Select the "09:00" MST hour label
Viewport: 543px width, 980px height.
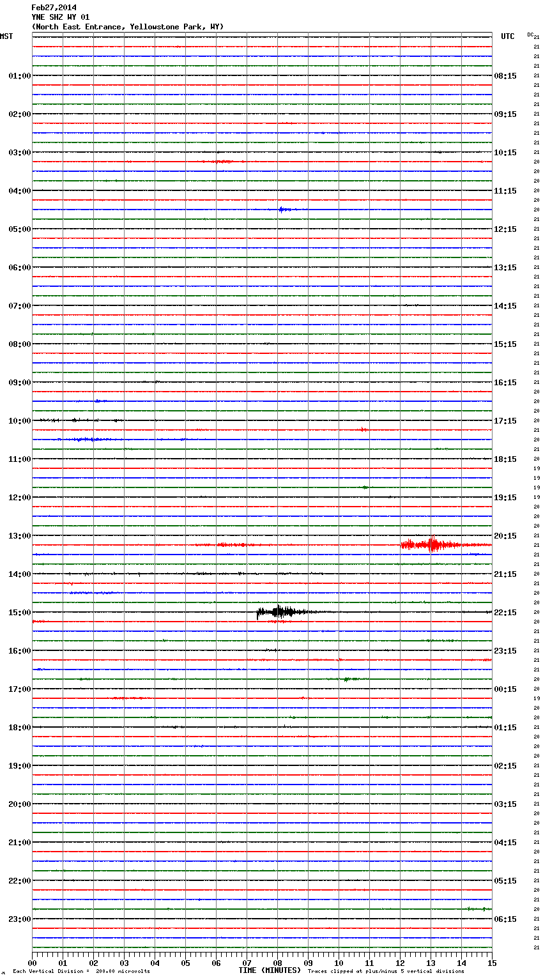pos(20,383)
